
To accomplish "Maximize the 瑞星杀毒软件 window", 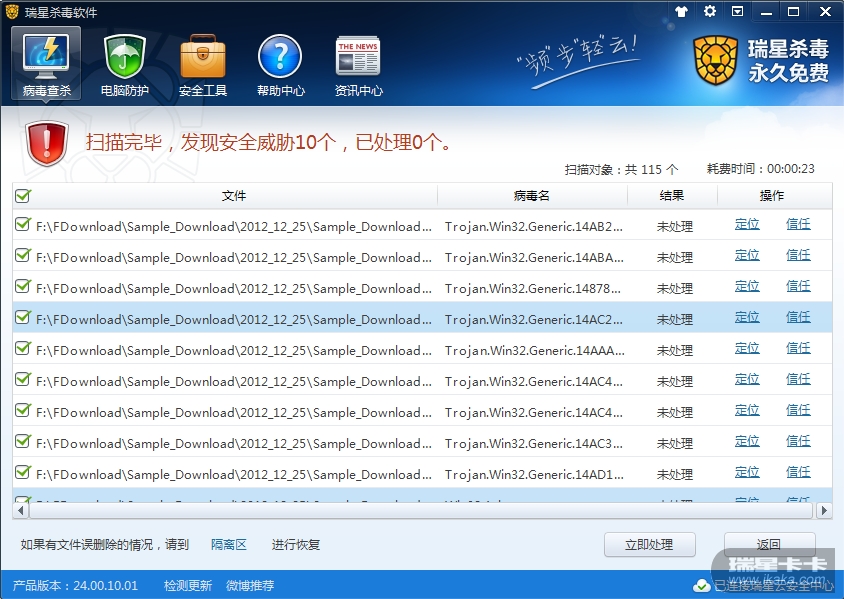I will tap(793, 11).
